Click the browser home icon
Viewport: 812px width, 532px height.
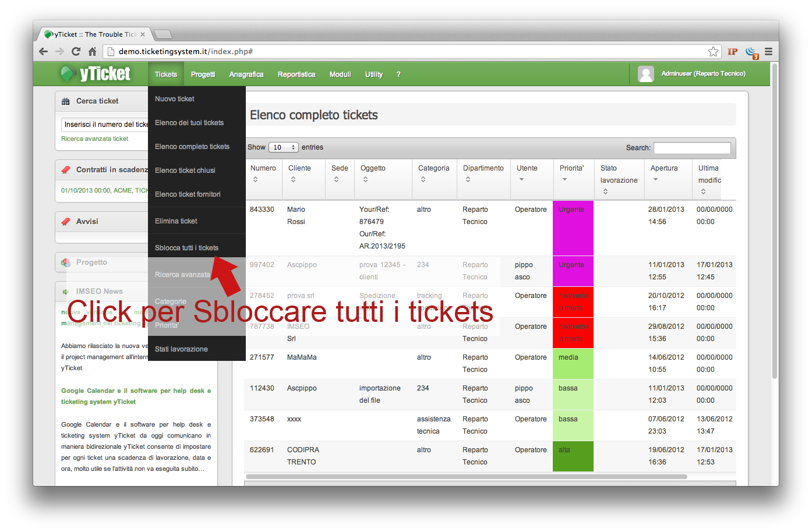click(92, 52)
